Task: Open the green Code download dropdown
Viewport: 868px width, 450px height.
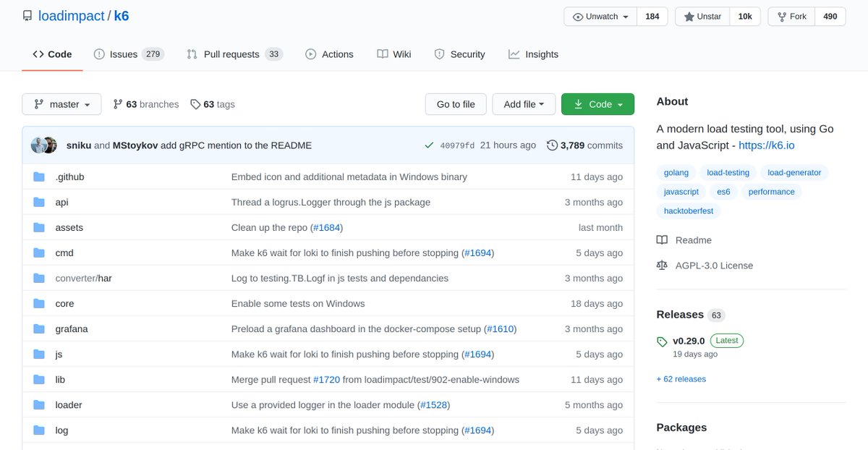Action: click(597, 104)
